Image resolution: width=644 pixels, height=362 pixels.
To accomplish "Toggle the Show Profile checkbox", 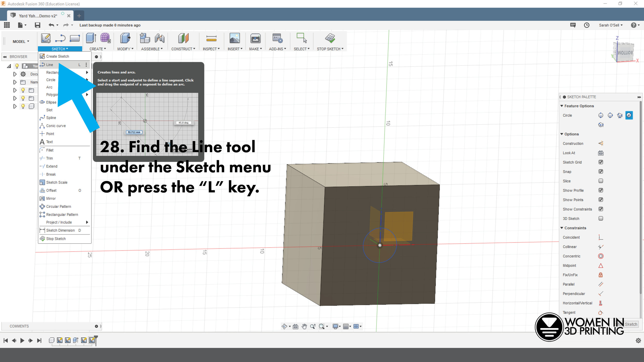I will tap(601, 190).
